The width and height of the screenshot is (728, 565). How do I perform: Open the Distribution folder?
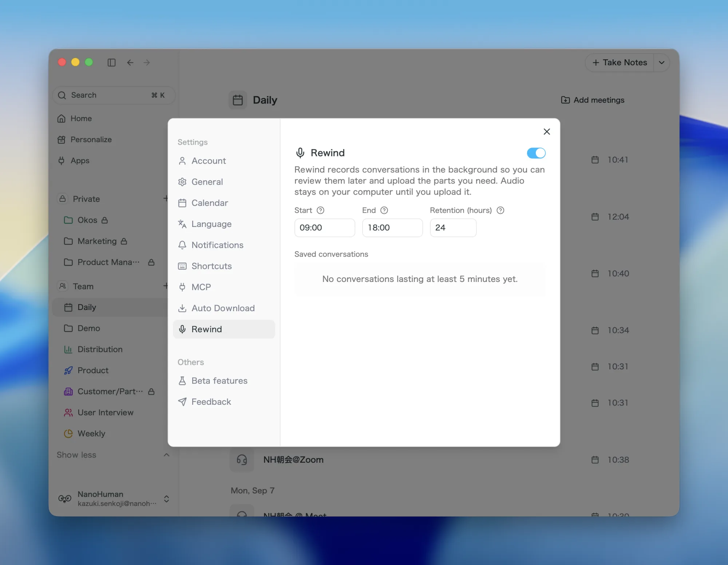pos(93,349)
